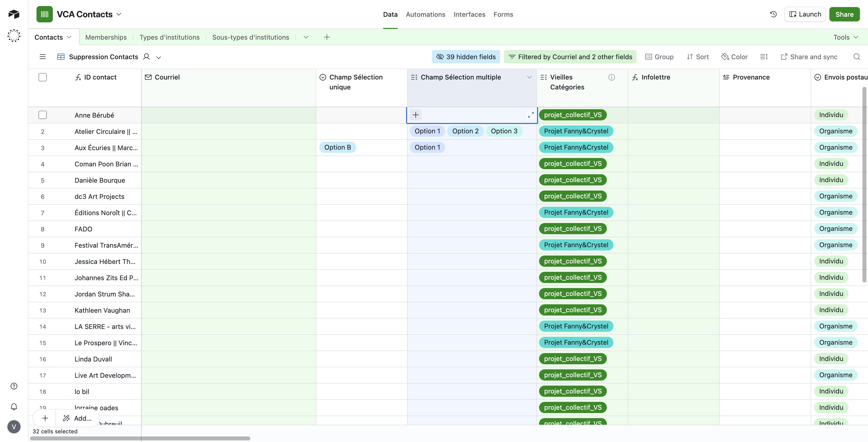Check the select-all header checkbox

[42, 77]
